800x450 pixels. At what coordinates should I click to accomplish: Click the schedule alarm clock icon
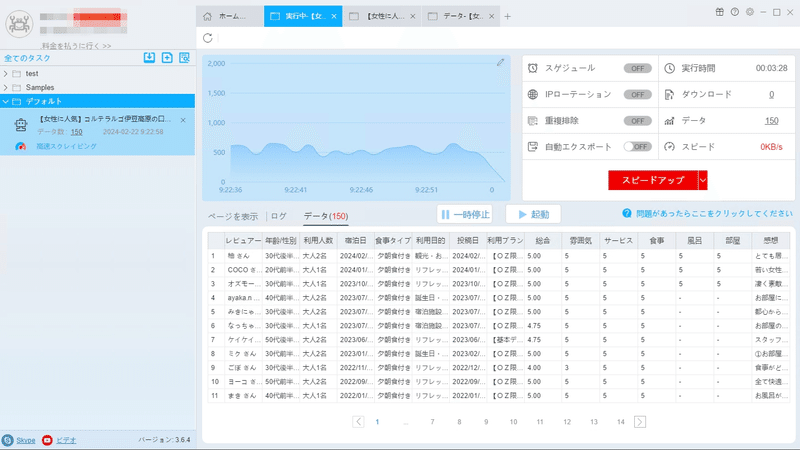point(533,68)
